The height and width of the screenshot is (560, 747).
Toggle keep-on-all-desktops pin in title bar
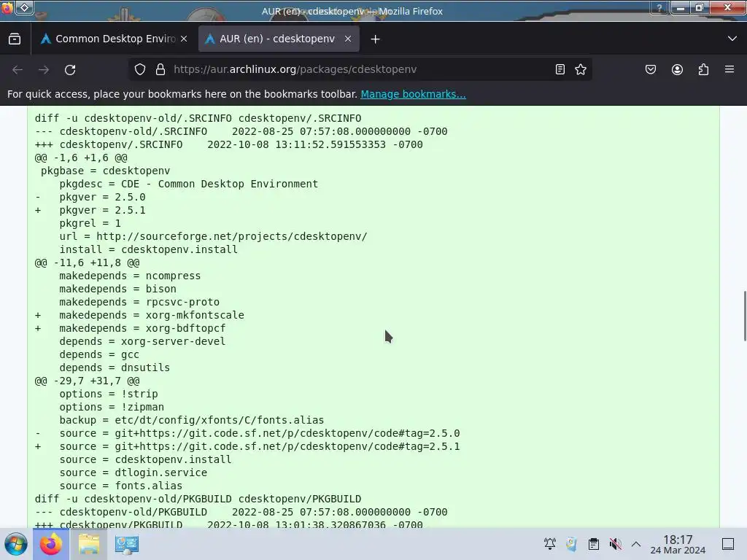click(x=25, y=7)
